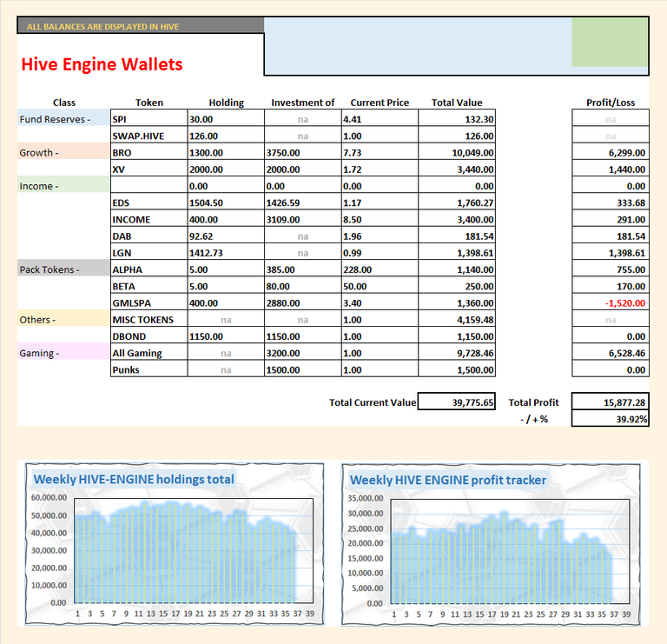Select the Fund Reserves class cell
Viewport: 667px width, 644px height.
point(63,119)
